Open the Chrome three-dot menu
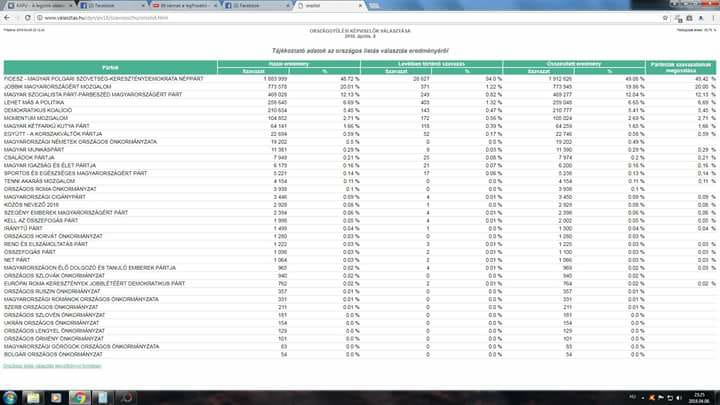Viewport: 720px width, 405px height. pos(713,18)
